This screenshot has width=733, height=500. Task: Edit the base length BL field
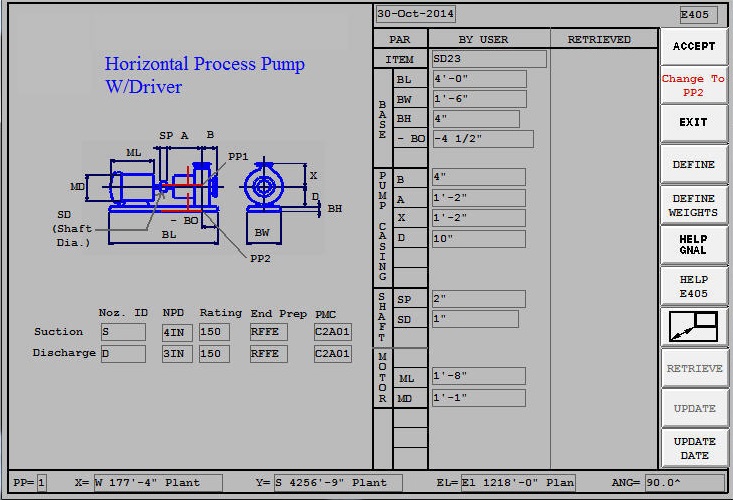pos(479,79)
